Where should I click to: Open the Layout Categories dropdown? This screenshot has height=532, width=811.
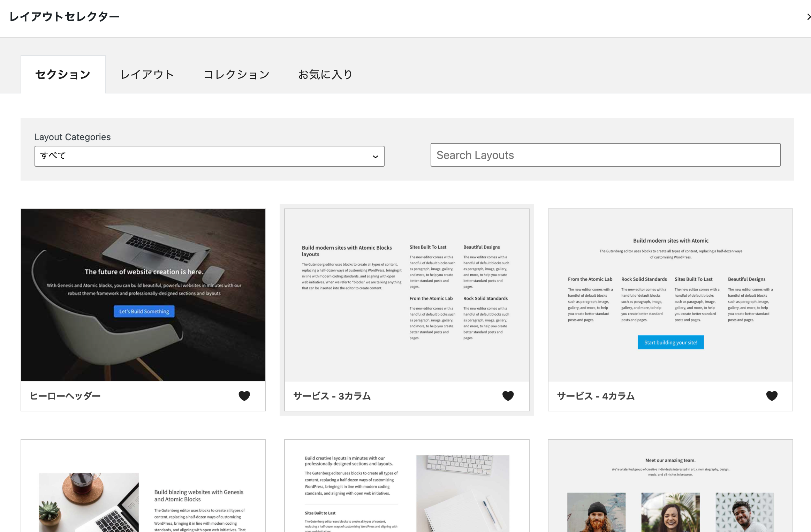[x=210, y=156]
